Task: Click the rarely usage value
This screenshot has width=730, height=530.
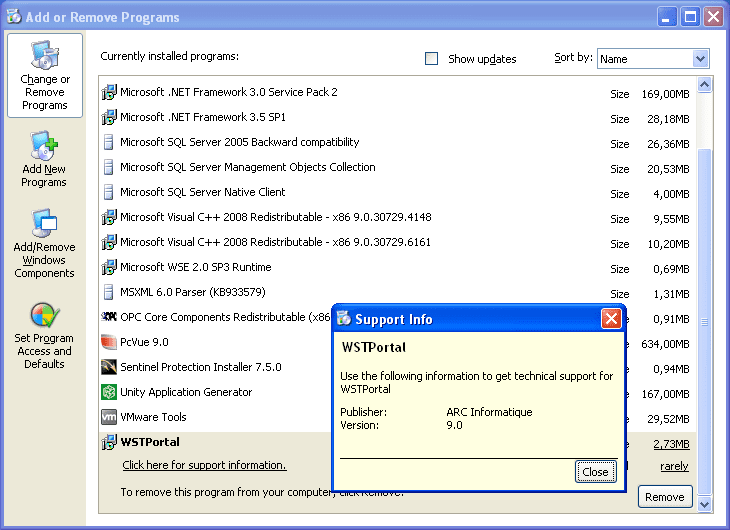Action: [674, 466]
